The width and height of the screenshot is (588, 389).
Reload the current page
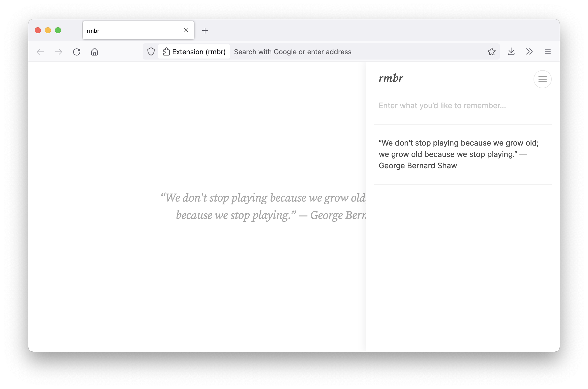point(77,52)
